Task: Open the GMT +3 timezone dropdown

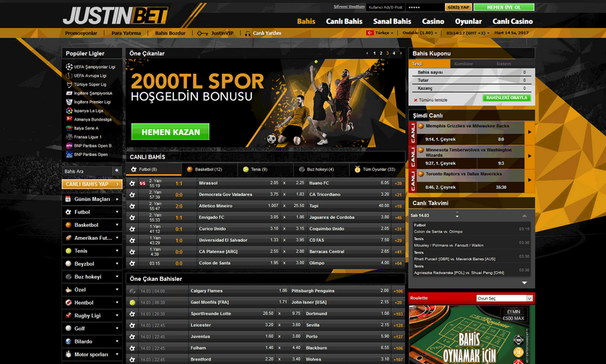Action: [x=467, y=32]
